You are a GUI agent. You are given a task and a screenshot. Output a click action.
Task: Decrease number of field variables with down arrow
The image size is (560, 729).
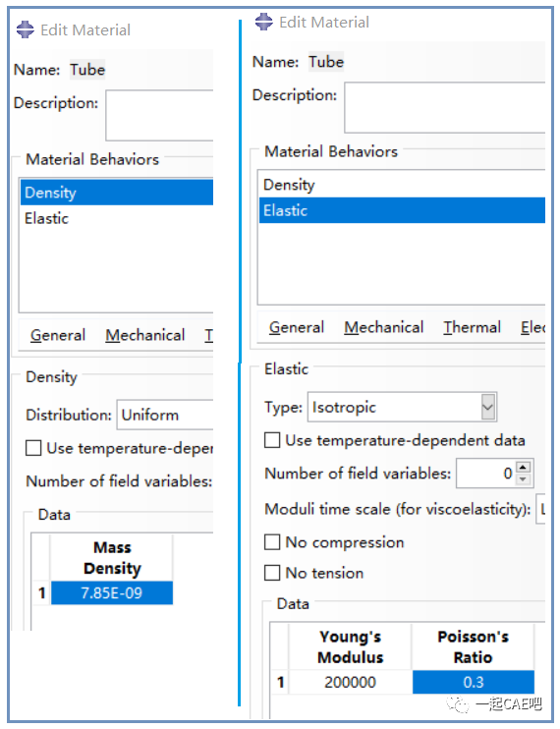[x=524, y=478]
